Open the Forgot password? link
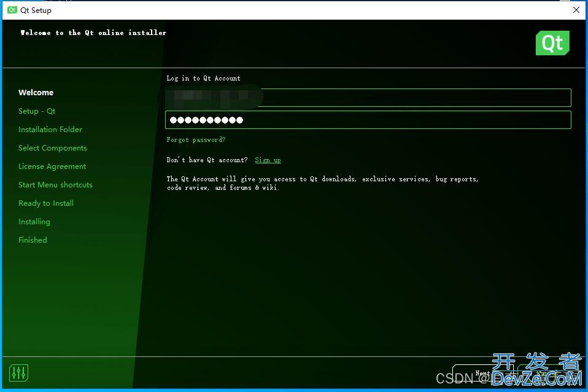This screenshot has width=588, height=392. click(196, 139)
